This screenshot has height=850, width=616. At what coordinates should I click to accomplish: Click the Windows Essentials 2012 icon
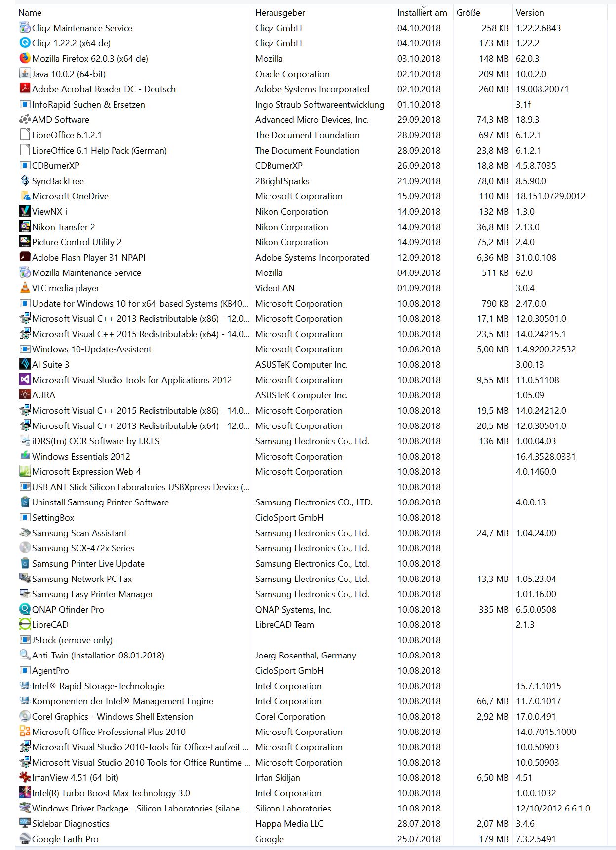(25, 456)
